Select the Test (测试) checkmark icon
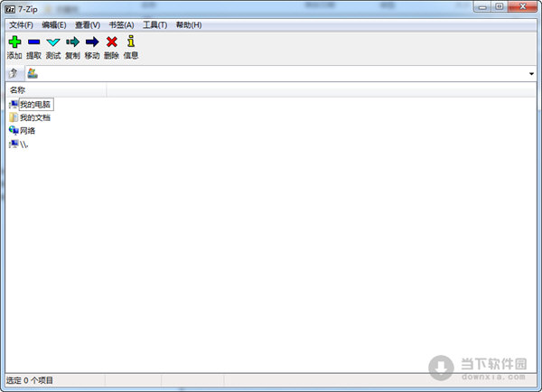Screen dimensions: 542x392 53,42
